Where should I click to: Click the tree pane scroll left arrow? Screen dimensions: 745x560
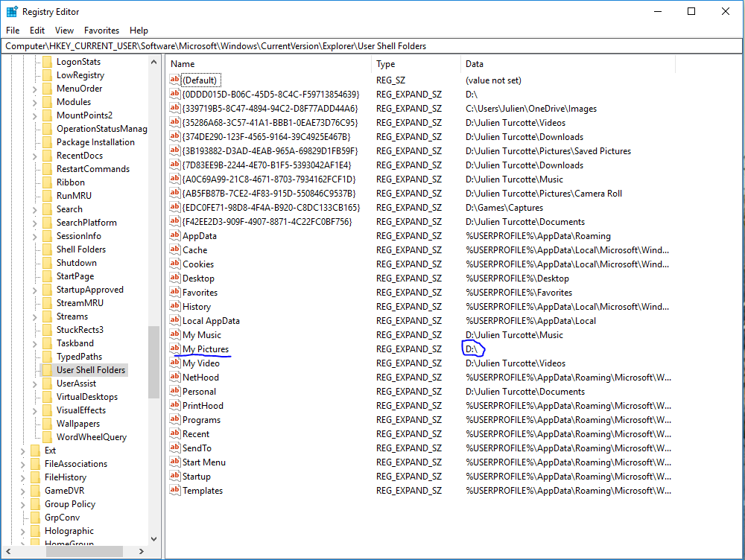click(x=8, y=552)
